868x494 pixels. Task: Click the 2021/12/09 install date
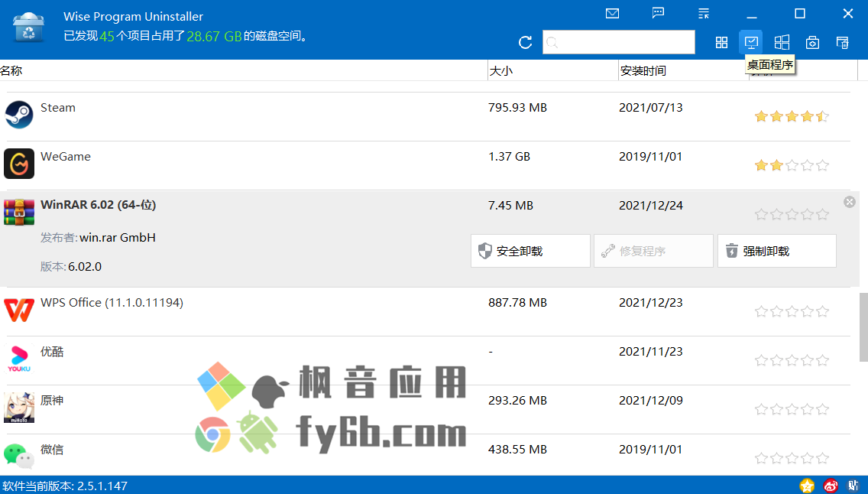coord(651,400)
